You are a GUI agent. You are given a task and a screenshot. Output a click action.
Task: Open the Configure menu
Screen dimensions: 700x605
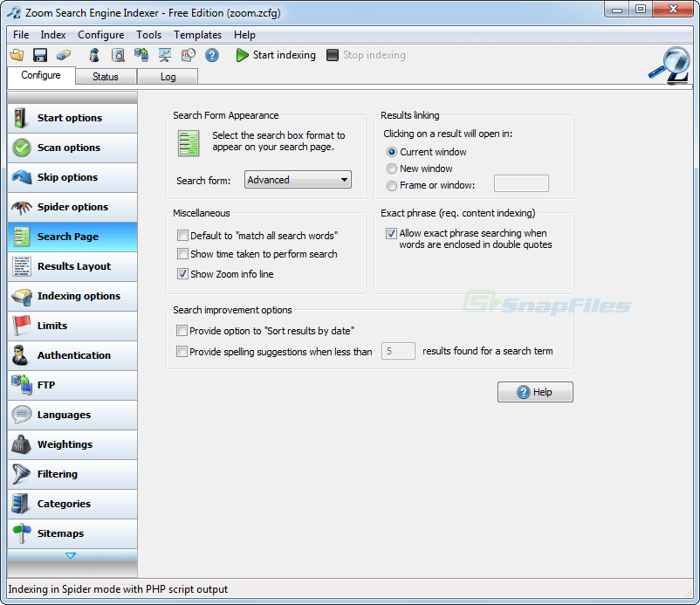[101, 35]
